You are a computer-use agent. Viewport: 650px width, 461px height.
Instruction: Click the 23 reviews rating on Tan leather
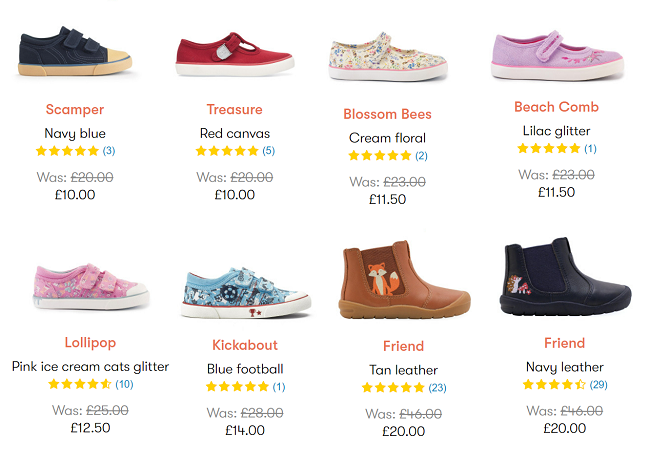pos(403,387)
